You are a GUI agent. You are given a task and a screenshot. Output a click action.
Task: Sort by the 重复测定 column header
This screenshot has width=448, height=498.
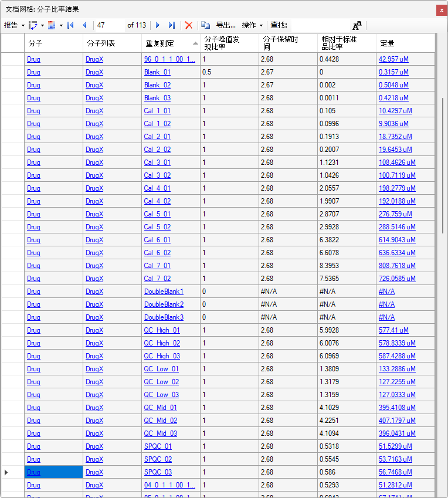click(x=167, y=43)
